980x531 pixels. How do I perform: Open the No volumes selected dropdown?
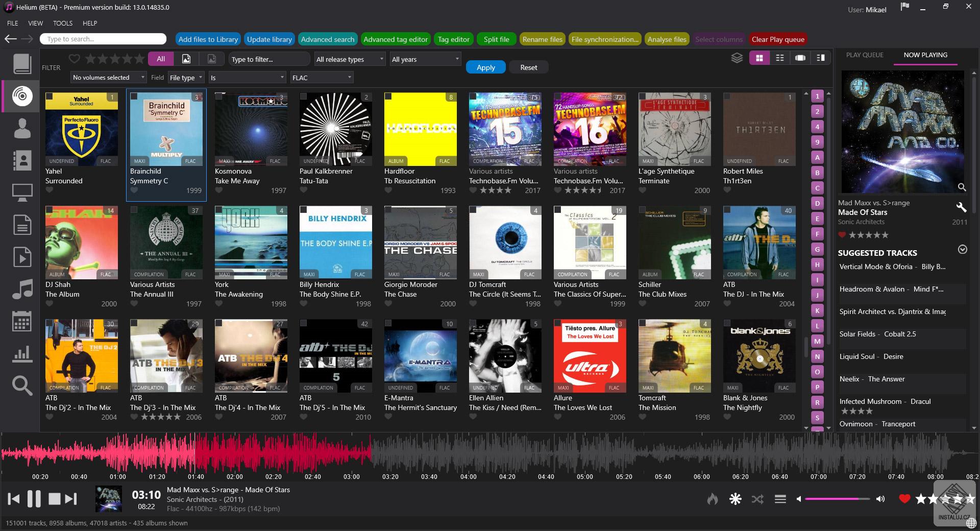(x=109, y=77)
